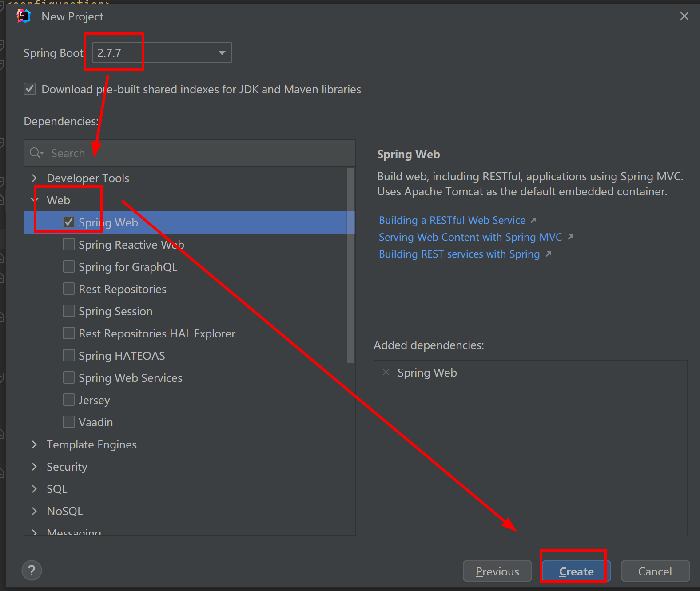Screen dimensions: 700x591
Task: Select the Developer Tools tree label
Action: pyautogui.click(x=88, y=178)
